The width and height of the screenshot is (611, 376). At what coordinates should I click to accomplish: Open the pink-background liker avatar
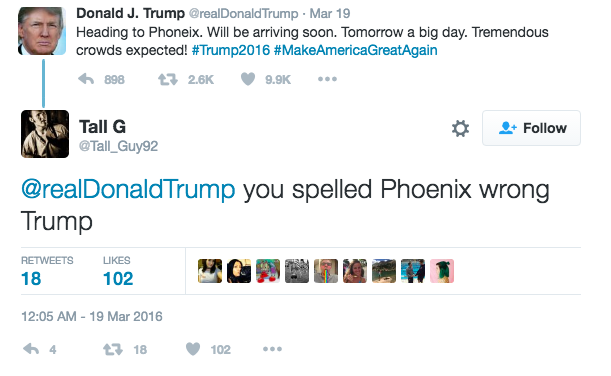442,271
